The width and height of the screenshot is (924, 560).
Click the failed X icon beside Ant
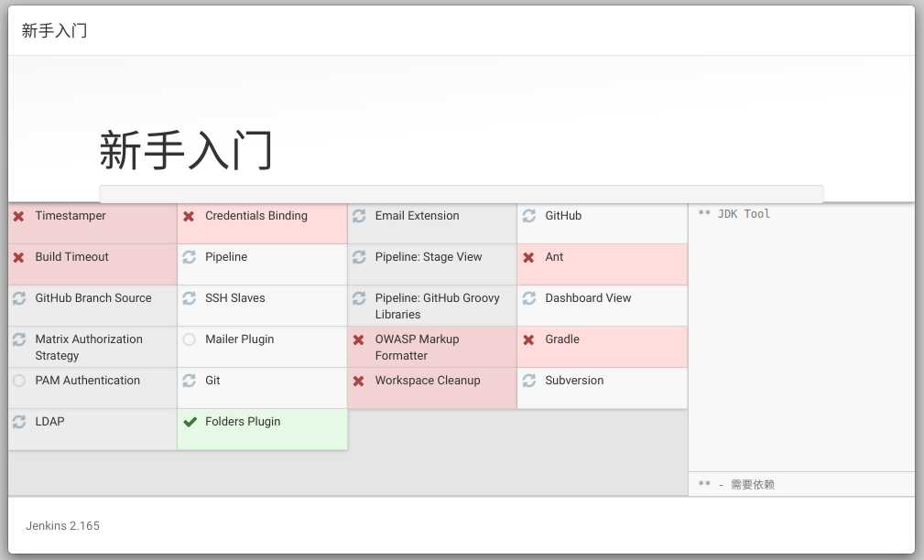click(528, 257)
